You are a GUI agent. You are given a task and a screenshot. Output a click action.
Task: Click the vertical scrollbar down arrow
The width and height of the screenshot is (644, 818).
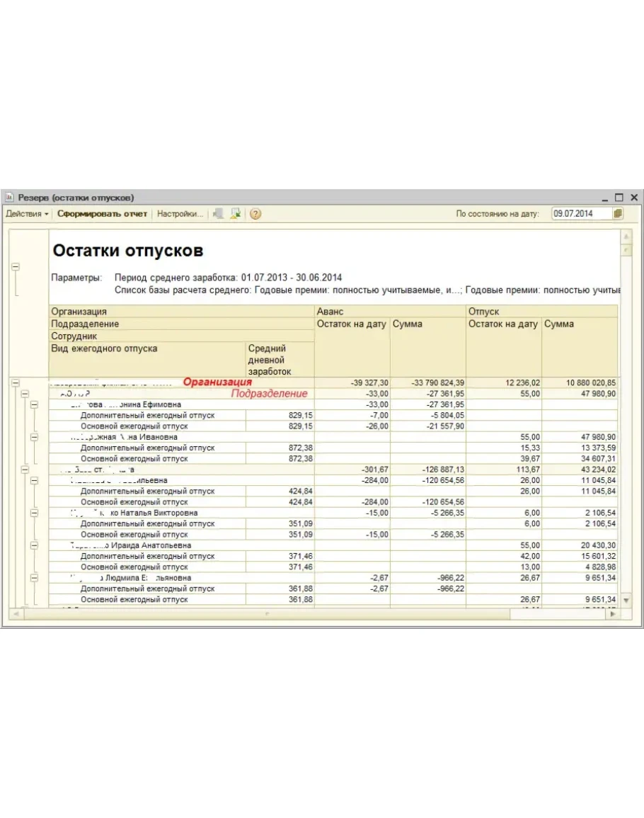point(626,600)
